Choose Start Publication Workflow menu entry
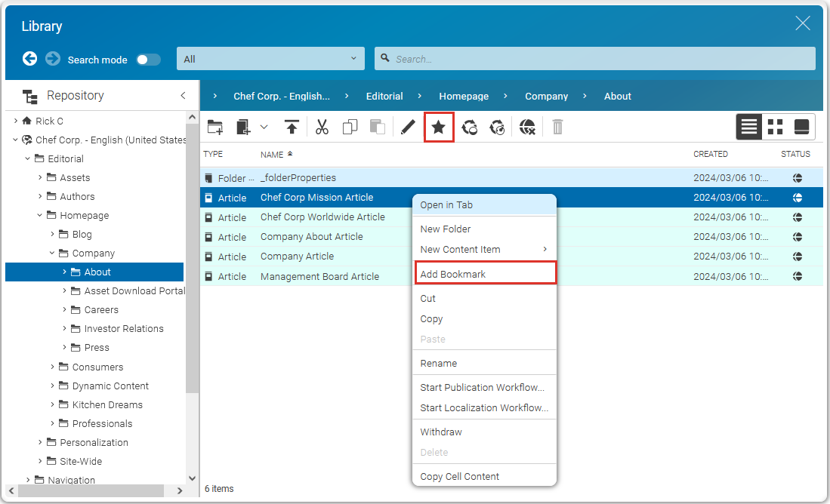This screenshot has width=830, height=504. (482, 387)
